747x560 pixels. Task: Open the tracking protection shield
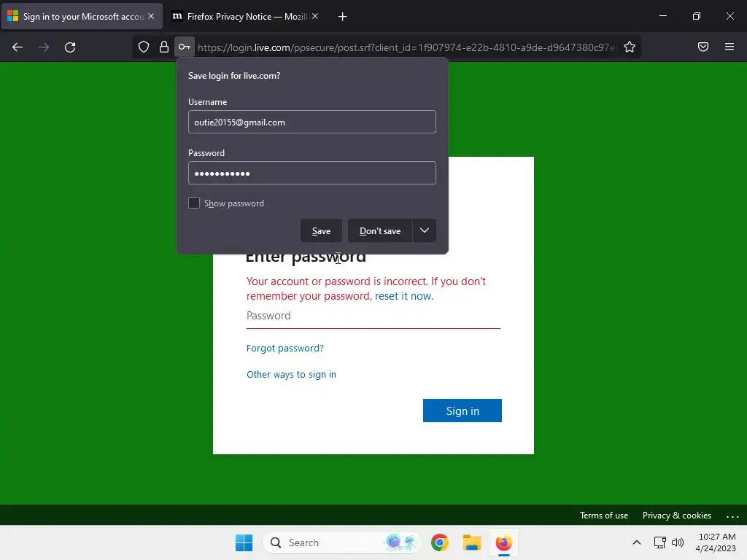[x=144, y=47]
